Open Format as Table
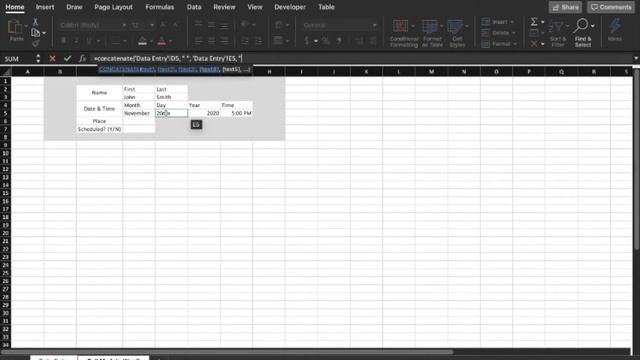640x360 pixels. 432,33
